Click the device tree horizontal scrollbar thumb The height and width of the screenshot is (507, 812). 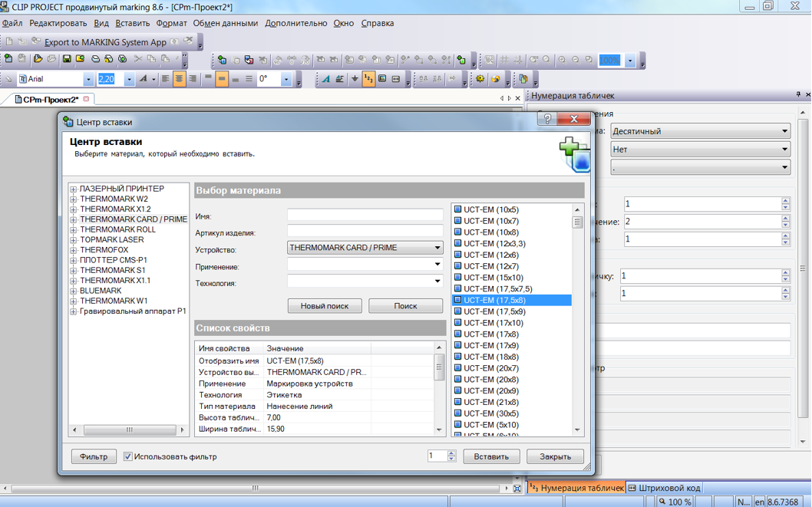pos(130,430)
